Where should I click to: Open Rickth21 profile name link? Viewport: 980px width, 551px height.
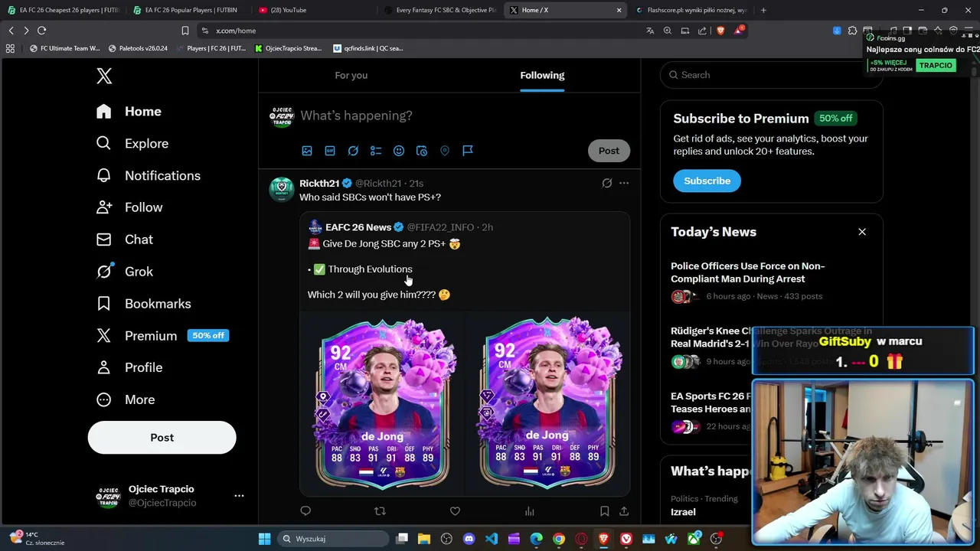tap(319, 184)
